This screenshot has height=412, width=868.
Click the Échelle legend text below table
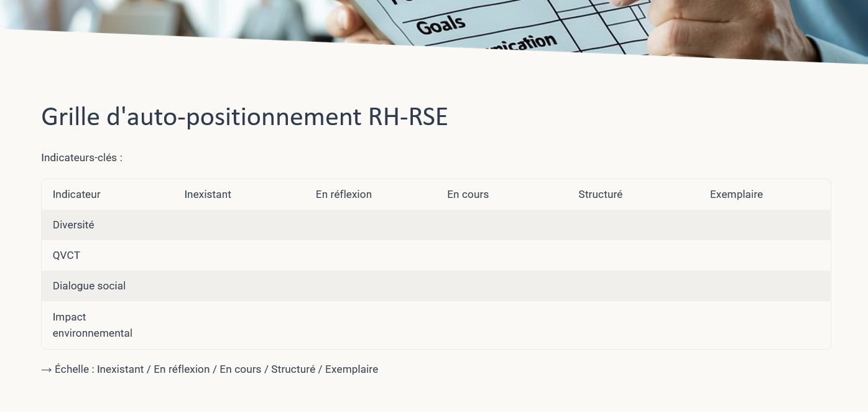(210, 369)
